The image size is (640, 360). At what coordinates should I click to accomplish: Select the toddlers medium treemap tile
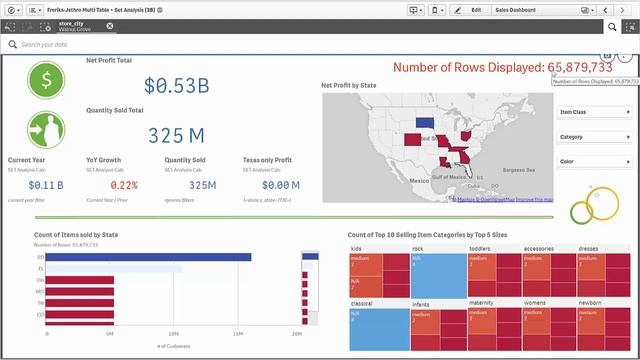click(x=482, y=267)
